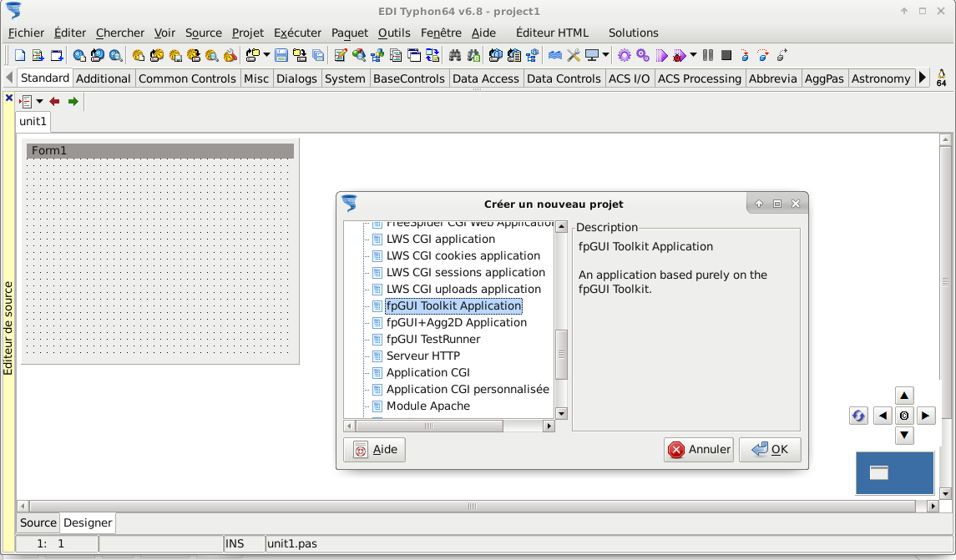
Task: Open the Solutions menu
Action: [x=633, y=33]
